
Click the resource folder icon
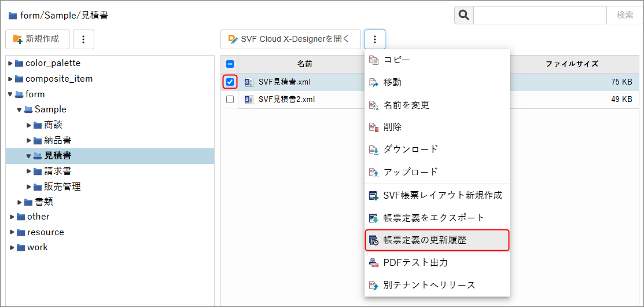(20, 232)
